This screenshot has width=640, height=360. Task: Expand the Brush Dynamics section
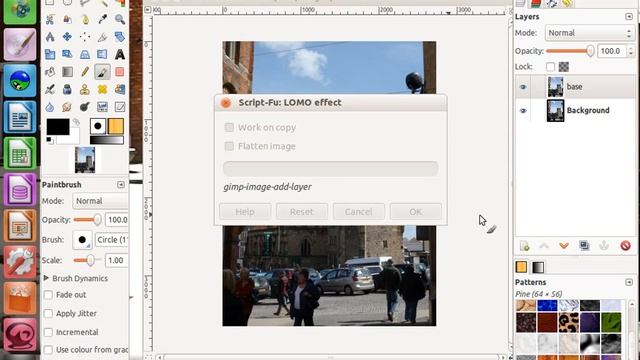coord(46,278)
